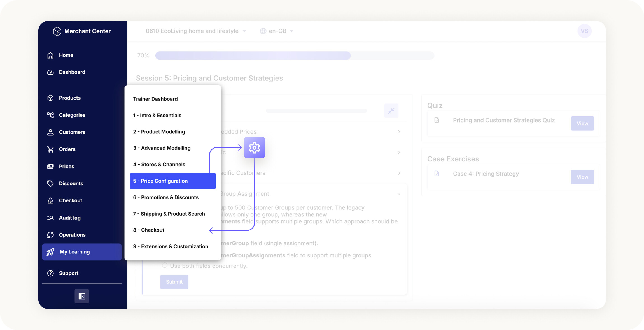The height and width of the screenshot is (330, 644).
Task: Click the Checkout lock-bag icon
Action: pos(50,200)
